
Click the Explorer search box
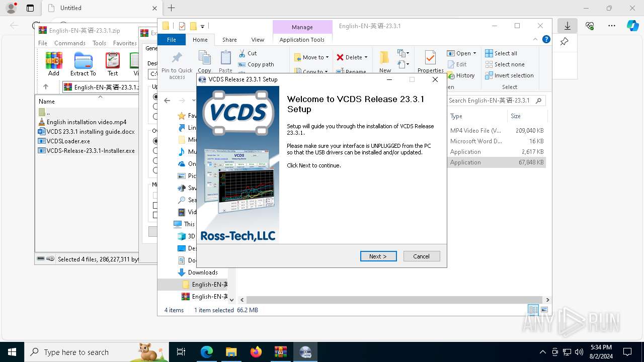tap(497, 101)
